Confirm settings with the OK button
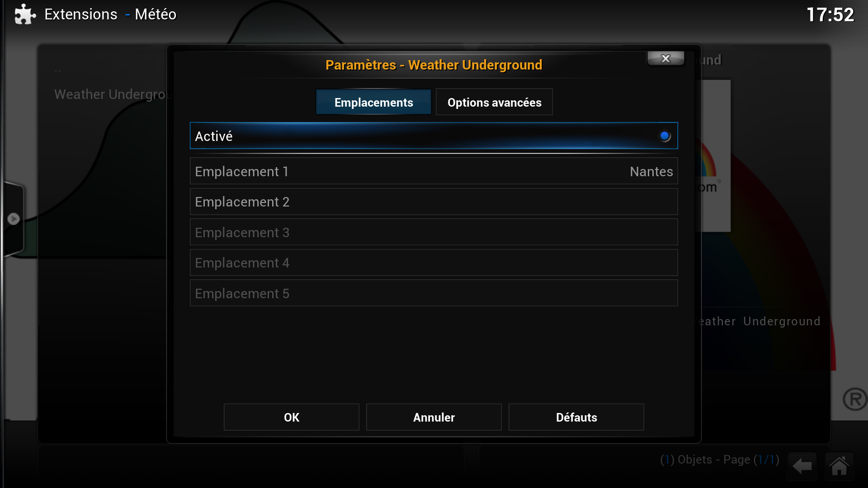The image size is (868, 488). [292, 417]
